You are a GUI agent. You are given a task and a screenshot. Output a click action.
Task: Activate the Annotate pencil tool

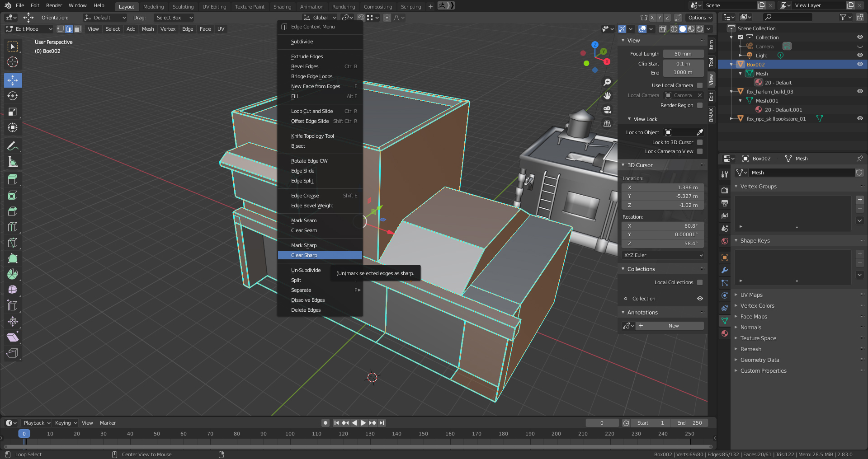pyautogui.click(x=13, y=146)
